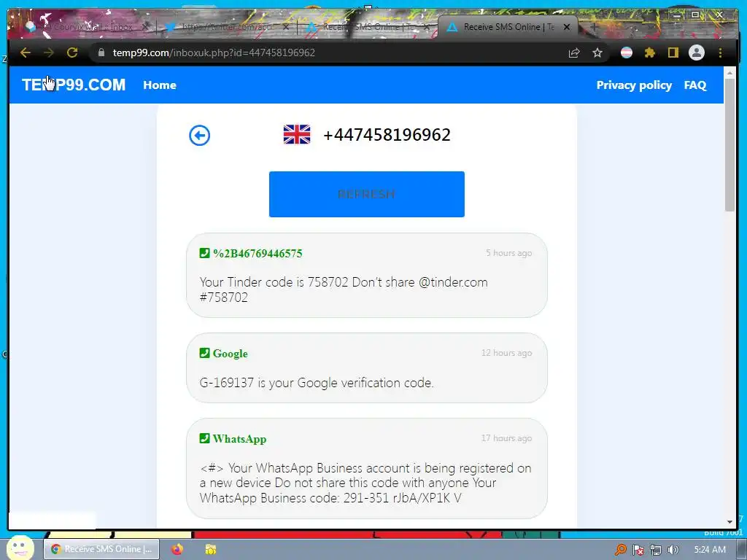
Task: Bookmark this page with the star icon
Action: 597,52
